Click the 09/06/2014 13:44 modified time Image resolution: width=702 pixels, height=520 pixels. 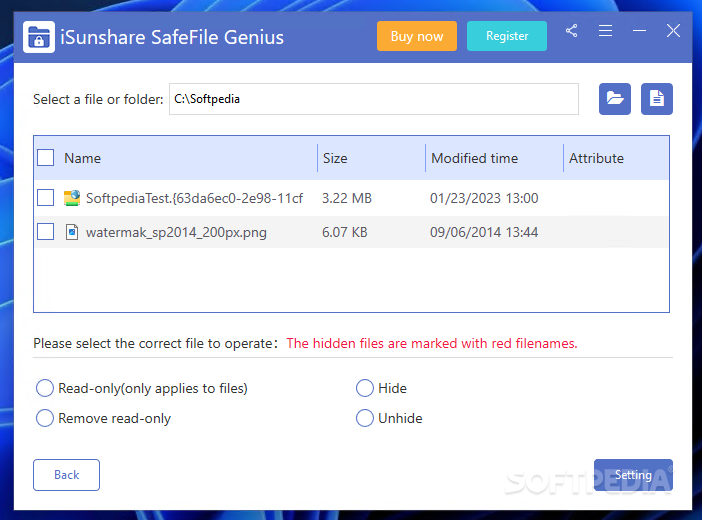pos(484,232)
